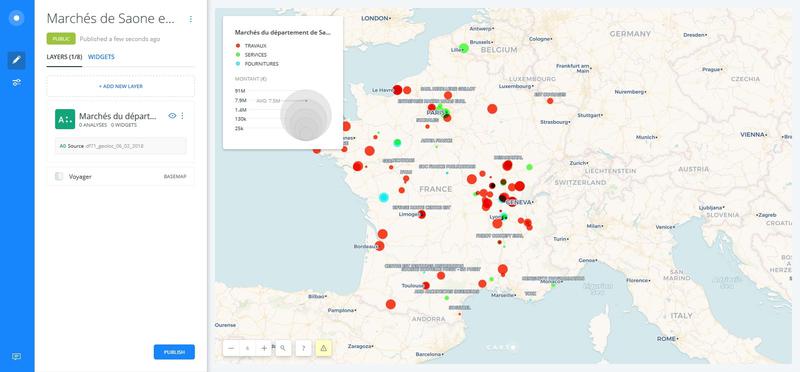
Task: Click the legend title Marchés du département
Action: coord(282,32)
